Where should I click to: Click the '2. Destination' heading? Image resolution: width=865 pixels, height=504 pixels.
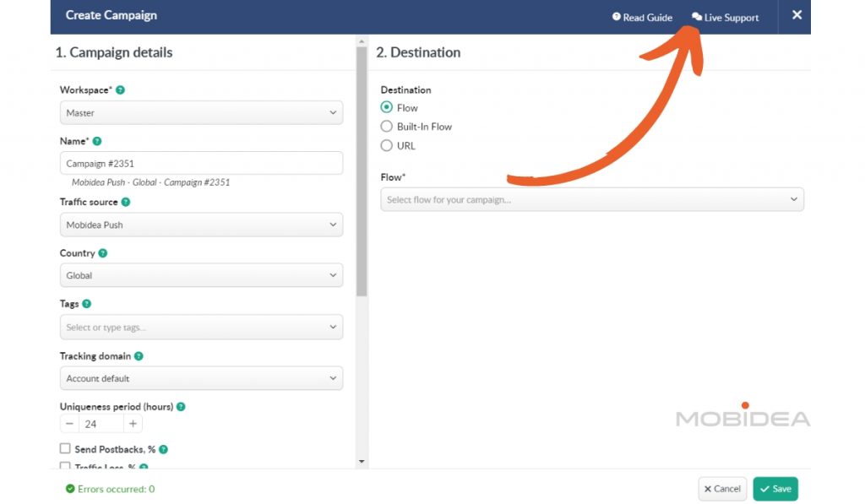click(418, 52)
